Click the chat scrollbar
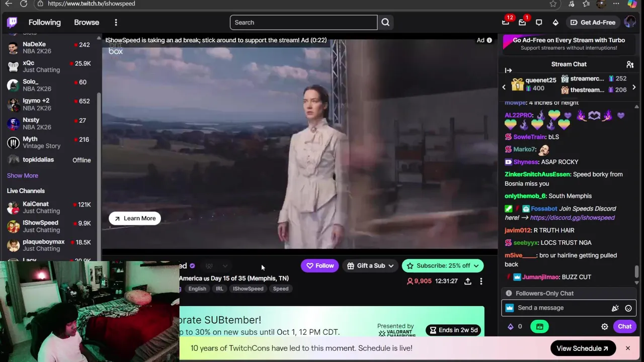644x362 pixels. pyautogui.click(x=637, y=271)
